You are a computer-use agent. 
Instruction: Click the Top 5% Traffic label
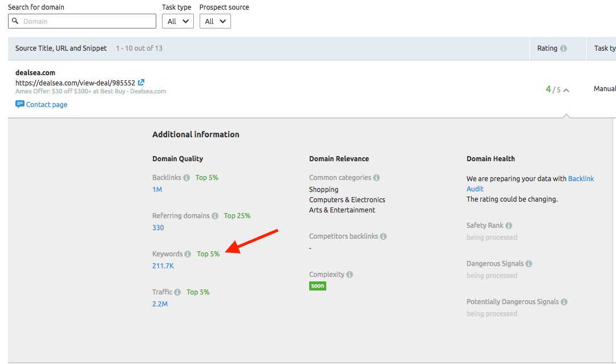(198, 292)
